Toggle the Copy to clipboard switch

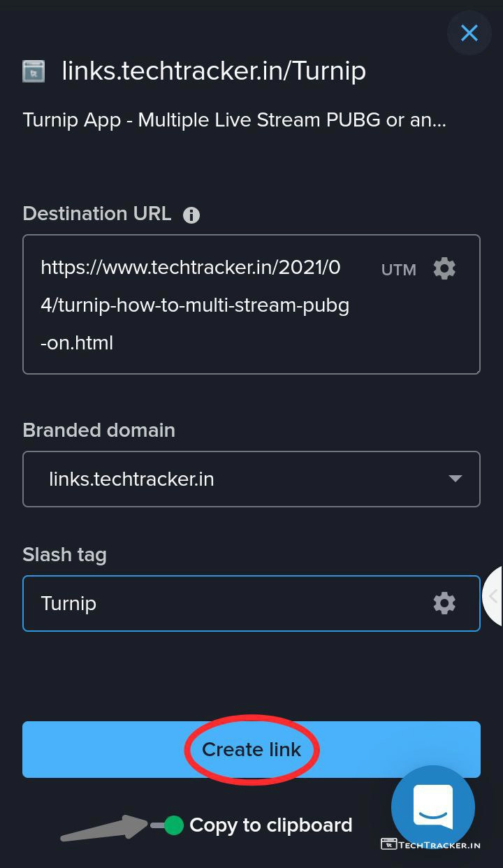pyautogui.click(x=168, y=825)
